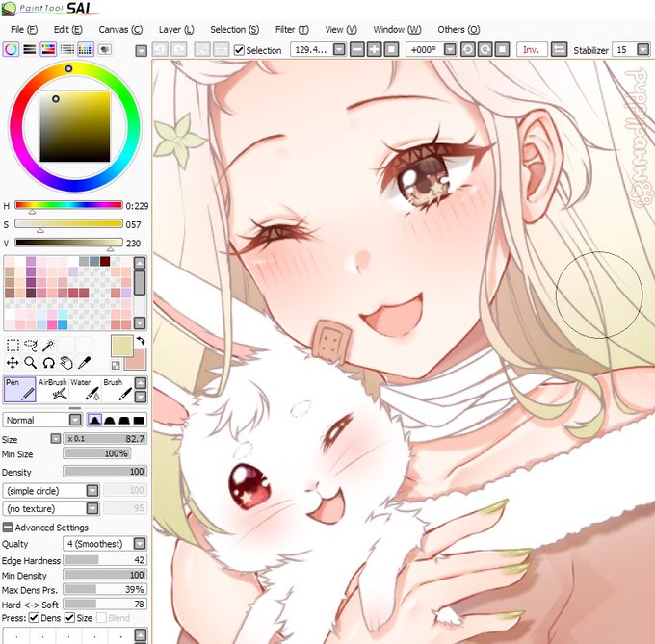Toggle the color mixer panel icon
Viewport: 655px width, 644px height.
pyautogui.click(x=66, y=50)
